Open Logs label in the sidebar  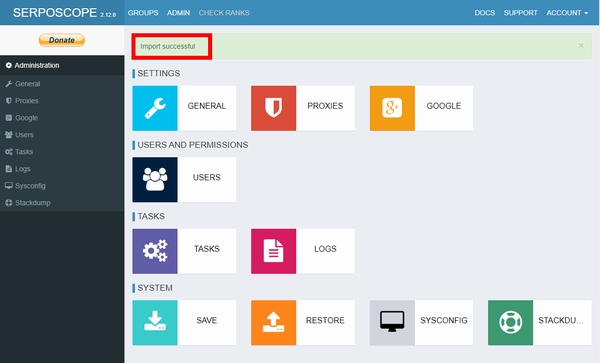coord(23,169)
